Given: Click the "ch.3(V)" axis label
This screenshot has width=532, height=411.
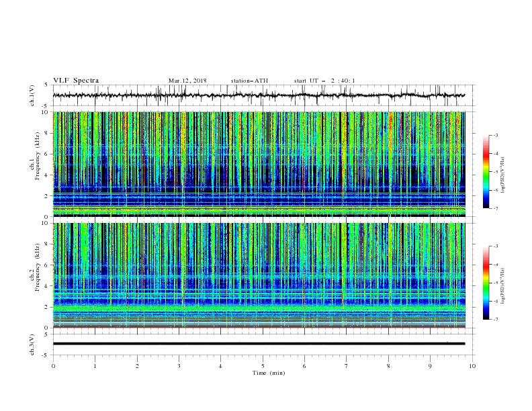Looking at the screenshot, I should coord(32,345).
